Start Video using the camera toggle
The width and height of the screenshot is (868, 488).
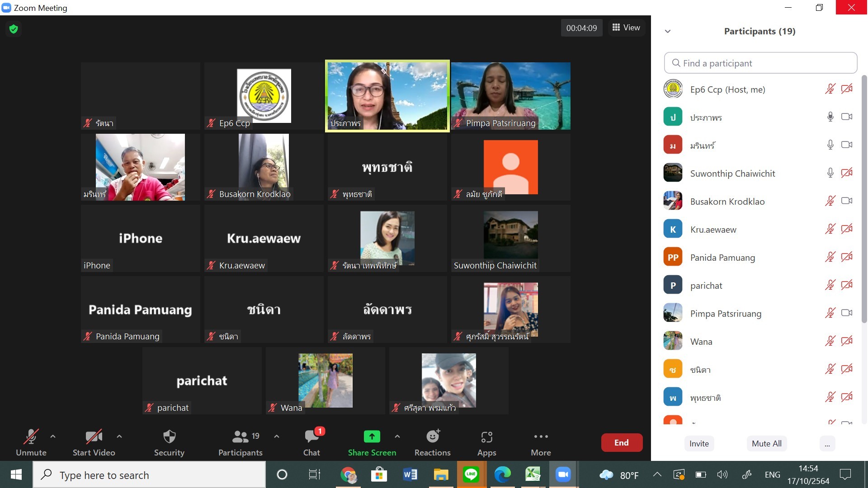94,437
